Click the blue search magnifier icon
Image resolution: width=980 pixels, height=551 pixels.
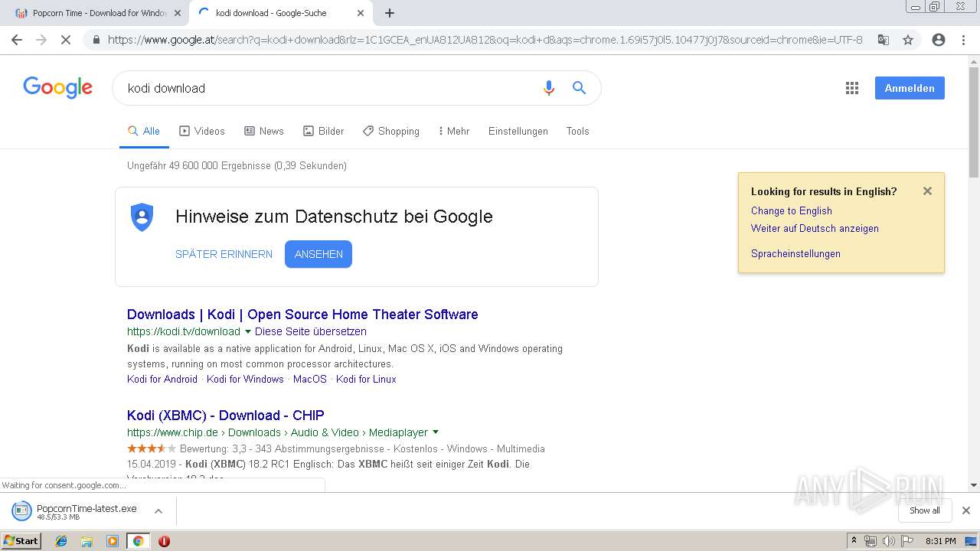pyautogui.click(x=580, y=88)
